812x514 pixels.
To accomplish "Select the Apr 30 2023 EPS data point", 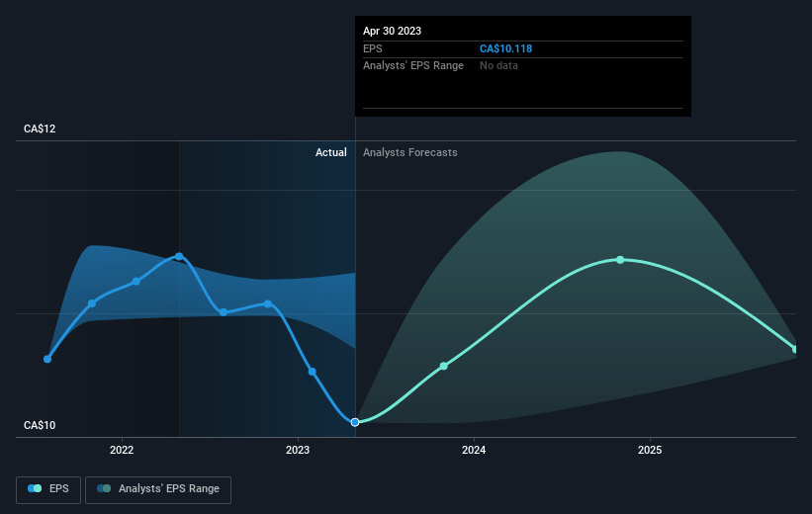I will [x=355, y=422].
